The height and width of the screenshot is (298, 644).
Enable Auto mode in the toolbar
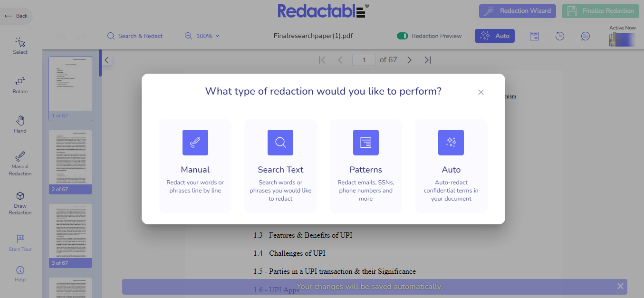pyautogui.click(x=494, y=36)
